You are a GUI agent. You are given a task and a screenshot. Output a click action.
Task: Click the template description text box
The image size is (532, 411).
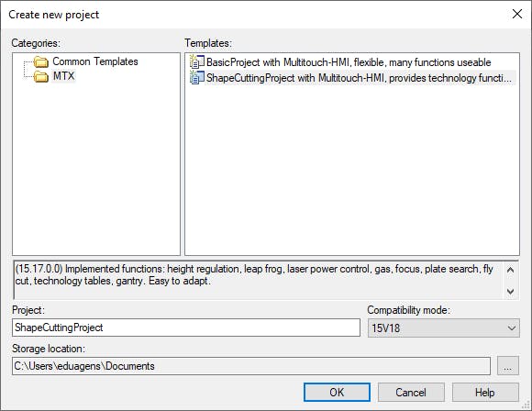pyautogui.click(x=258, y=281)
